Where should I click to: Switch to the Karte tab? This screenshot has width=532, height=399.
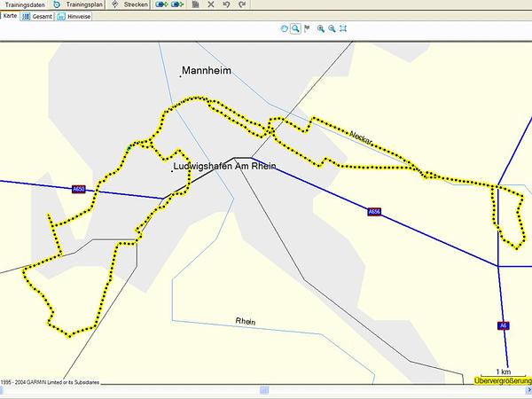11,16
